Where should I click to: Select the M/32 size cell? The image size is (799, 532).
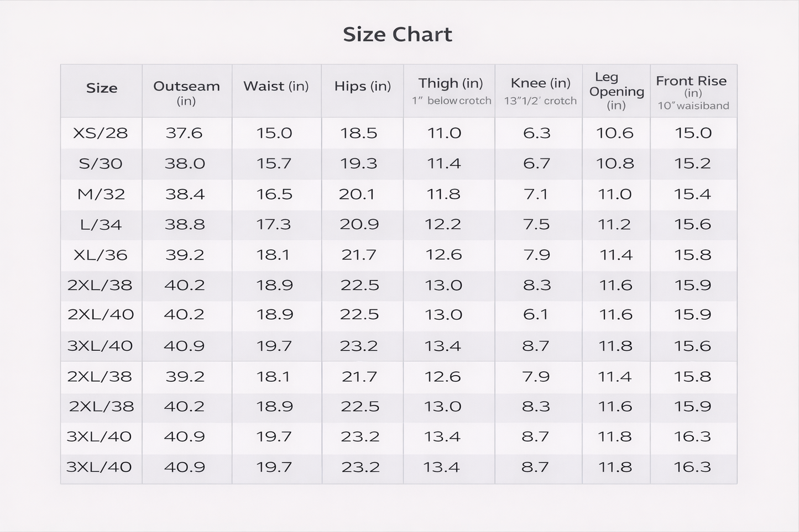click(x=101, y=194)
